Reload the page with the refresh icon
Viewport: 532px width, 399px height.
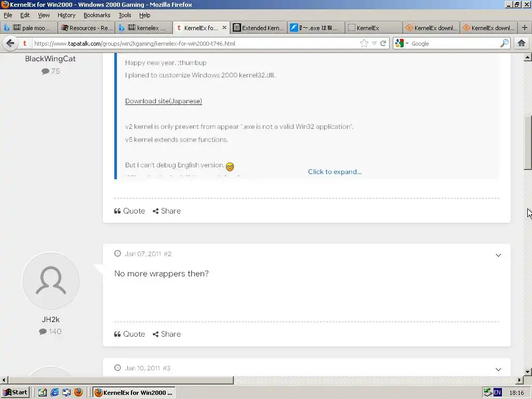(383, 44)
